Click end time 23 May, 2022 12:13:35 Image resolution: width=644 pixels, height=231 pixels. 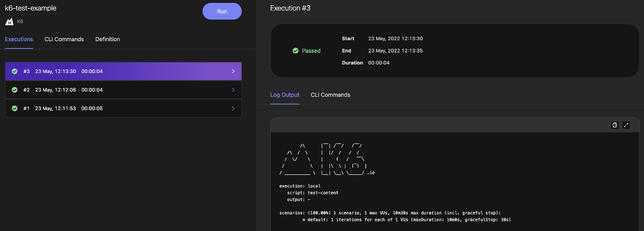point(395,51)
